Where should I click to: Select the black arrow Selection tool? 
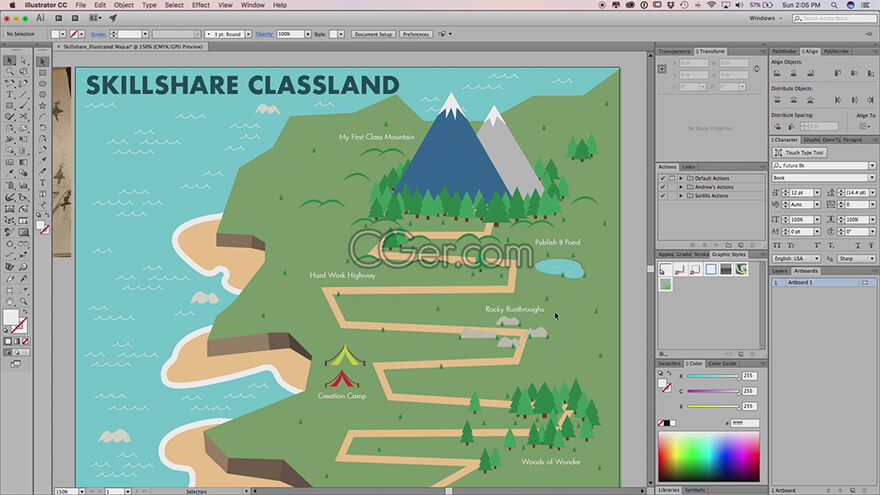tap(10, 61)
